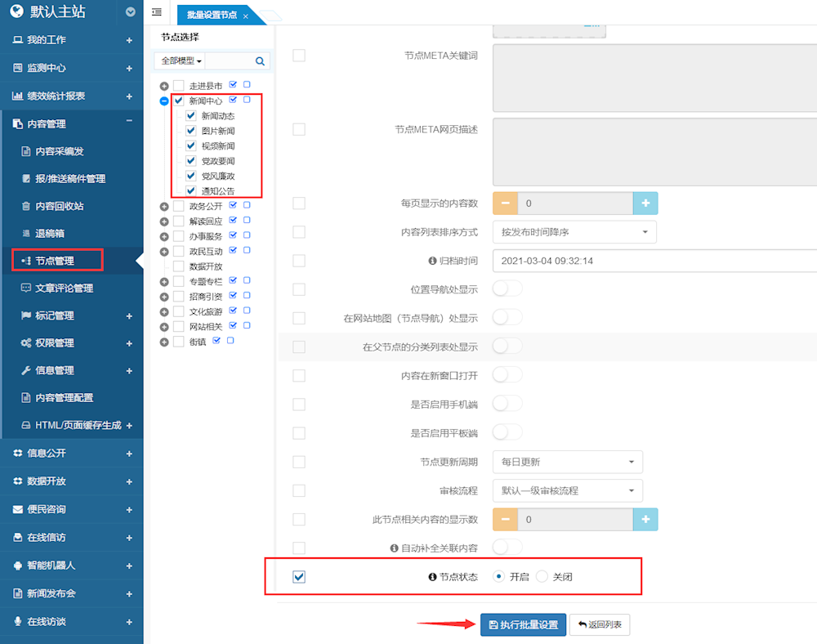Click the 返回列表 button

click(x=600, y=624)
